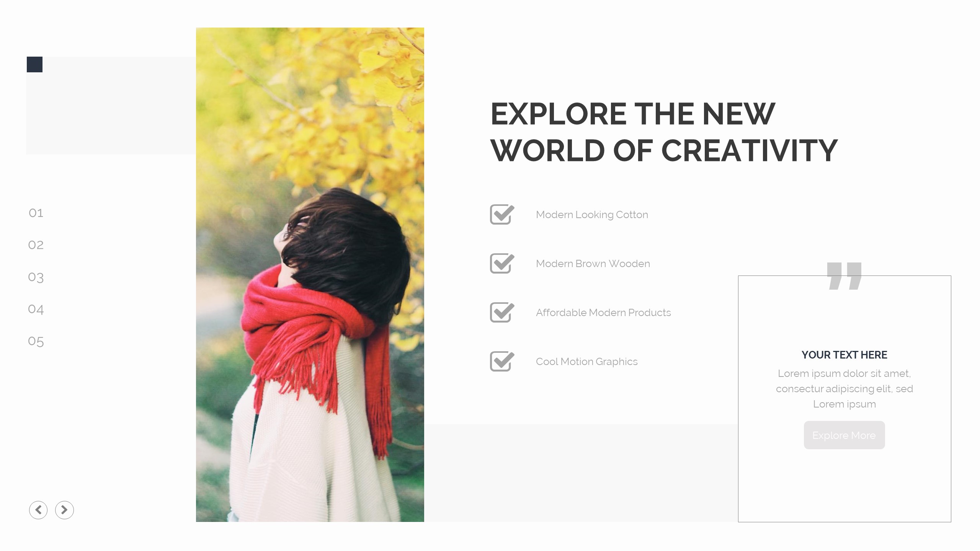Go to section 05
This screenshot has width=980, height=551.
[x=36, y=341]
